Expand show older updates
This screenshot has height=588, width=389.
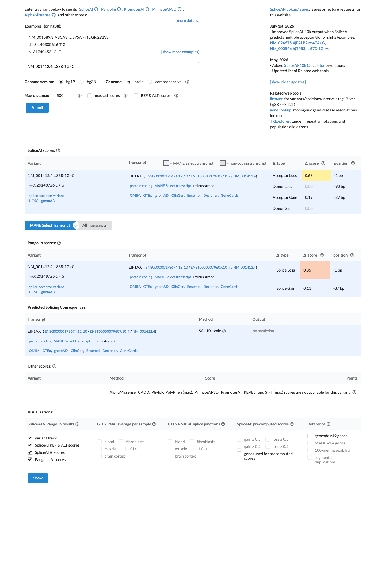[288, 82]
